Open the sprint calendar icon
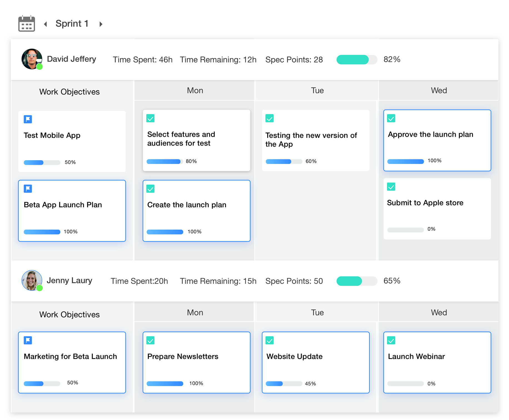This screenshot has width=509, height=420. (27, 24)
